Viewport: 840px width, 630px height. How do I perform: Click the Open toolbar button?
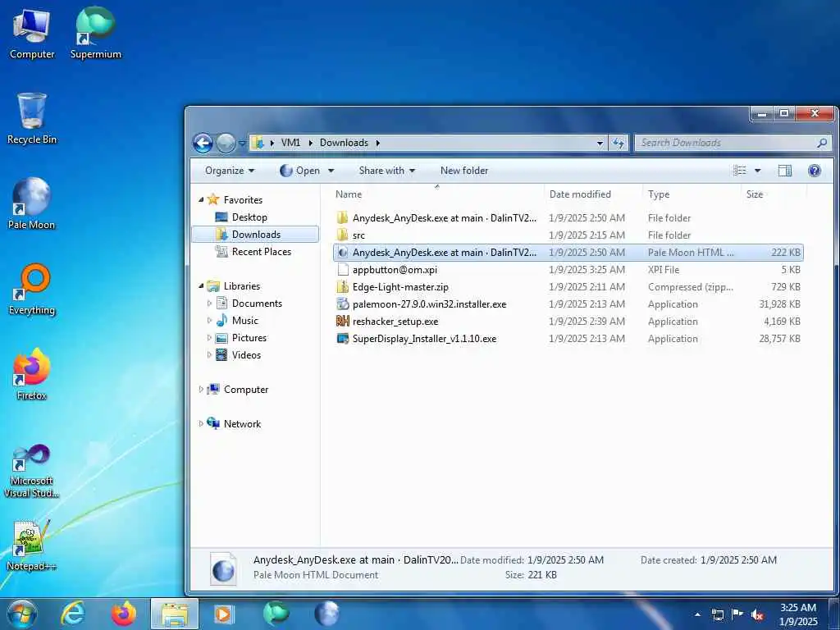tap(300, 171)
